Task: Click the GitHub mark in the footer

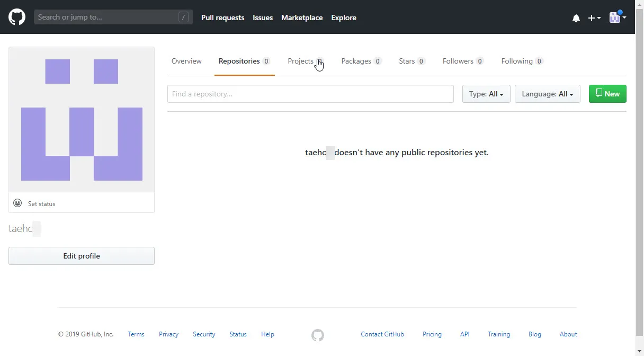Action: pyautogui.click(x=317, y=335)
